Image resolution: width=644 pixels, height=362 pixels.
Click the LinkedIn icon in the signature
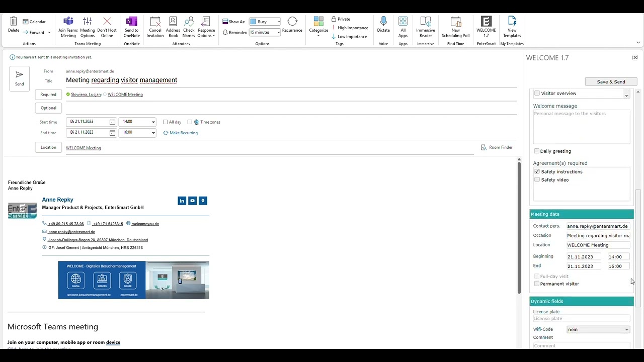coord(182,201)
